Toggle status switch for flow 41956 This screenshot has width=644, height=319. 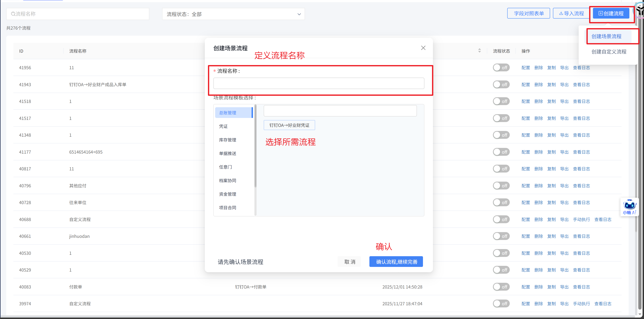pos(501,67)
